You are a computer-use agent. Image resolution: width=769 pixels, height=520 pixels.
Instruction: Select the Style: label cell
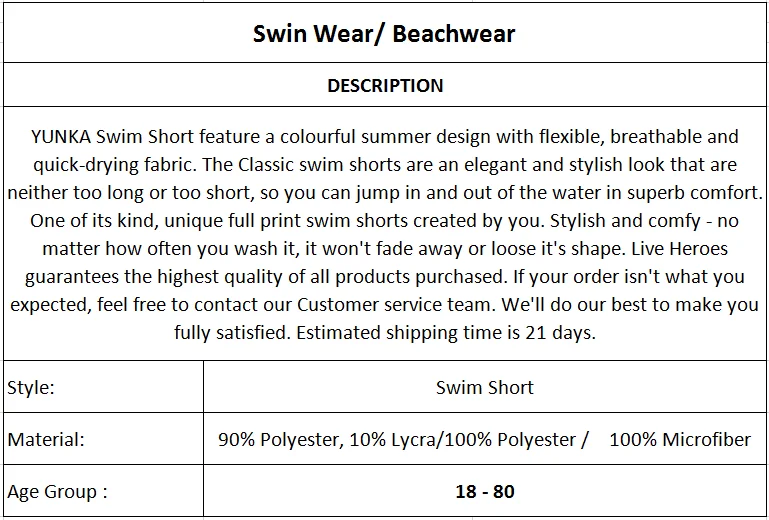tap(103, 387)
